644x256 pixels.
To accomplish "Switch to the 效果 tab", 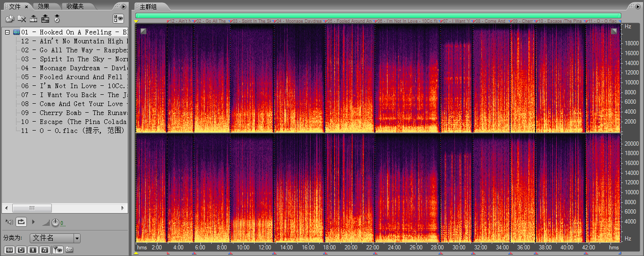I will pyautogui.click(x=43, y=7).
